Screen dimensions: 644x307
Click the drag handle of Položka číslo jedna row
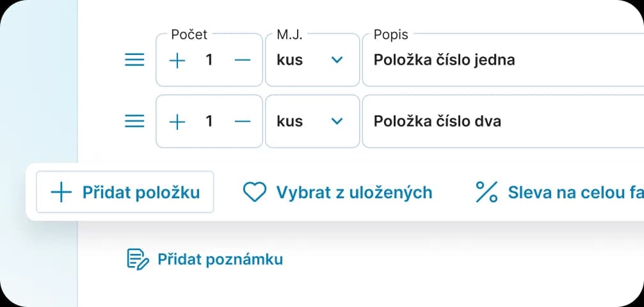[134, 60]
